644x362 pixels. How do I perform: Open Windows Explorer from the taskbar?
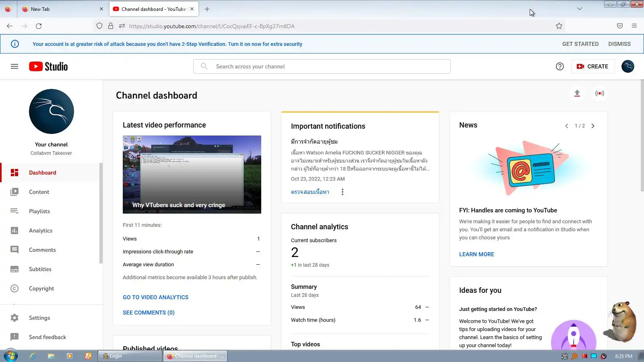(51, 356)
